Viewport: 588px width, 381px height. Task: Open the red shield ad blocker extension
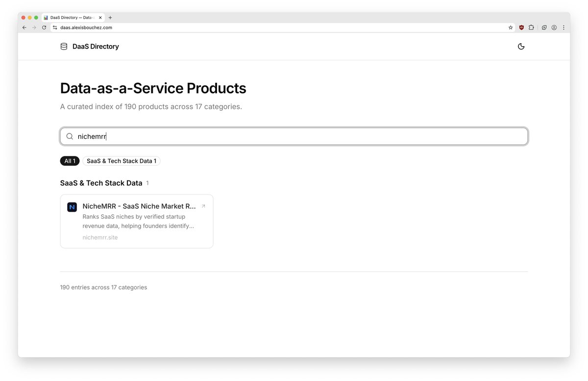pos(521,27)
